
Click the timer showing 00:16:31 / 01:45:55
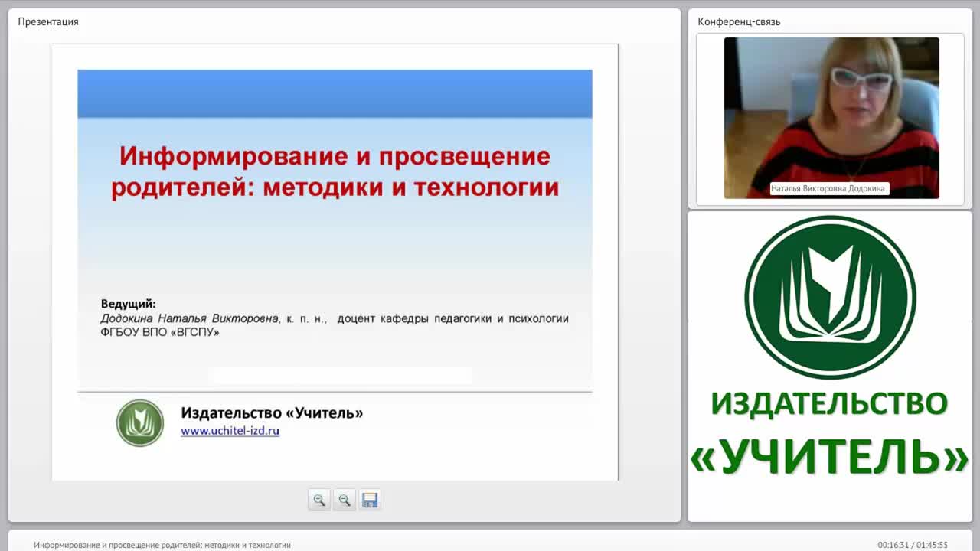(913, 545)
